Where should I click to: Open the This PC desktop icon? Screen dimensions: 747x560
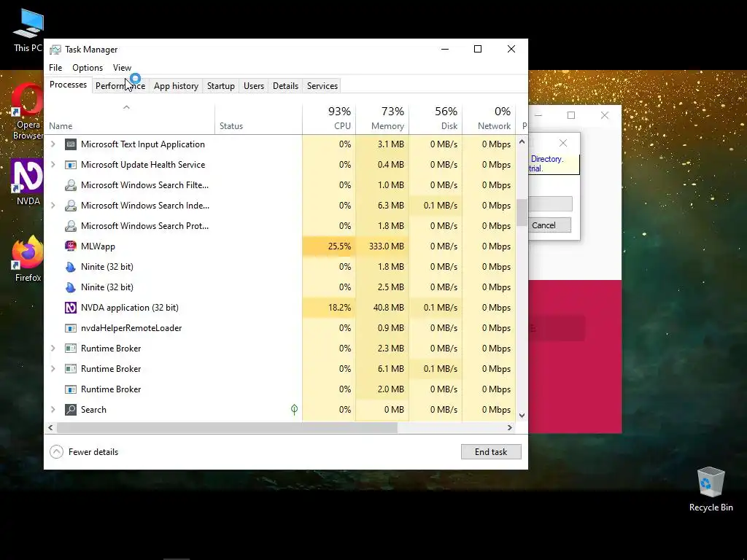tap(28, 30)
